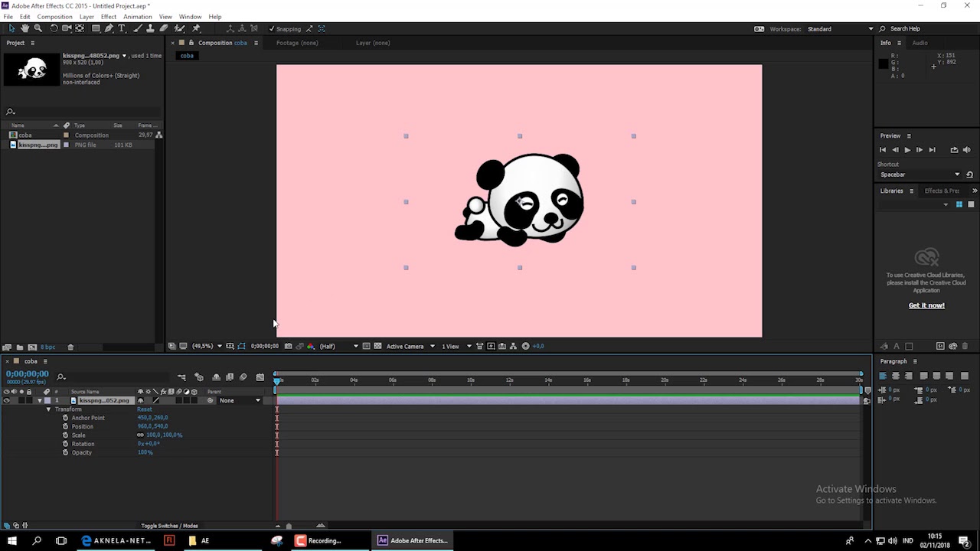Enable Motion Blur timeline switch
Screen dimensions: 980x551
[x=243, y=377]
